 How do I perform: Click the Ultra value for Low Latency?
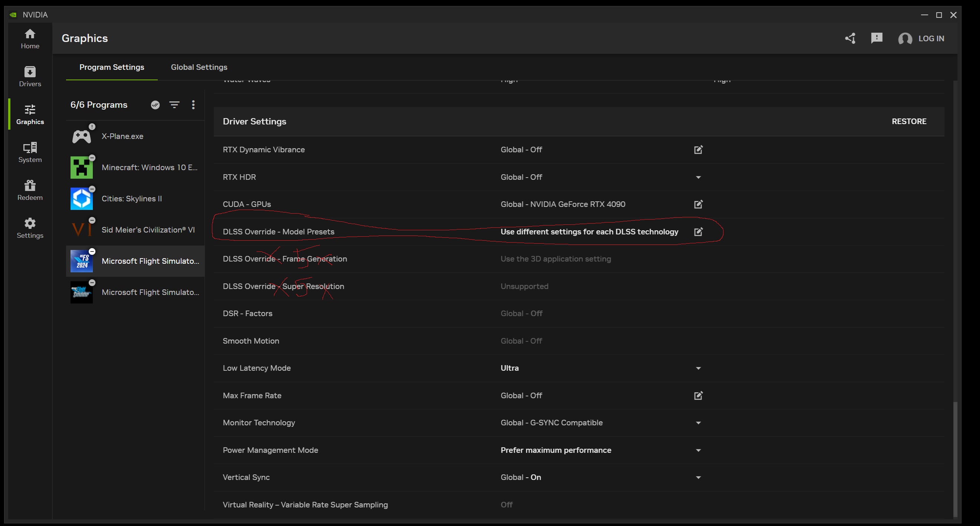coord(509,368)
